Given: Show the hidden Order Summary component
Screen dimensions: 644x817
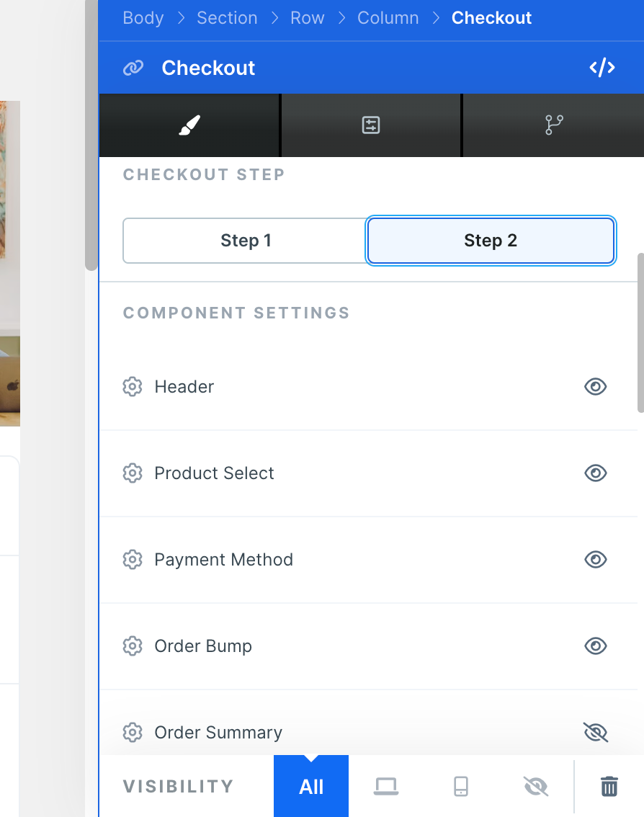Looking at the screenshot, I should tap(596, 733).
